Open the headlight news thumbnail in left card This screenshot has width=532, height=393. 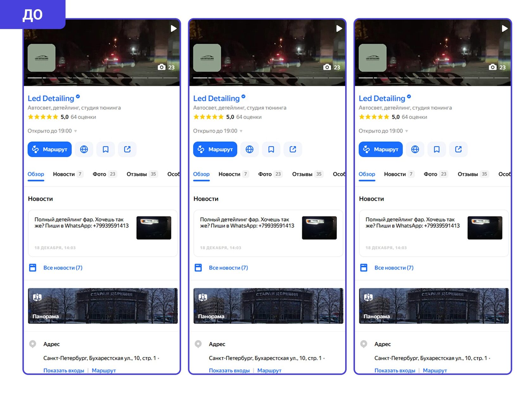tap(154, 228)
